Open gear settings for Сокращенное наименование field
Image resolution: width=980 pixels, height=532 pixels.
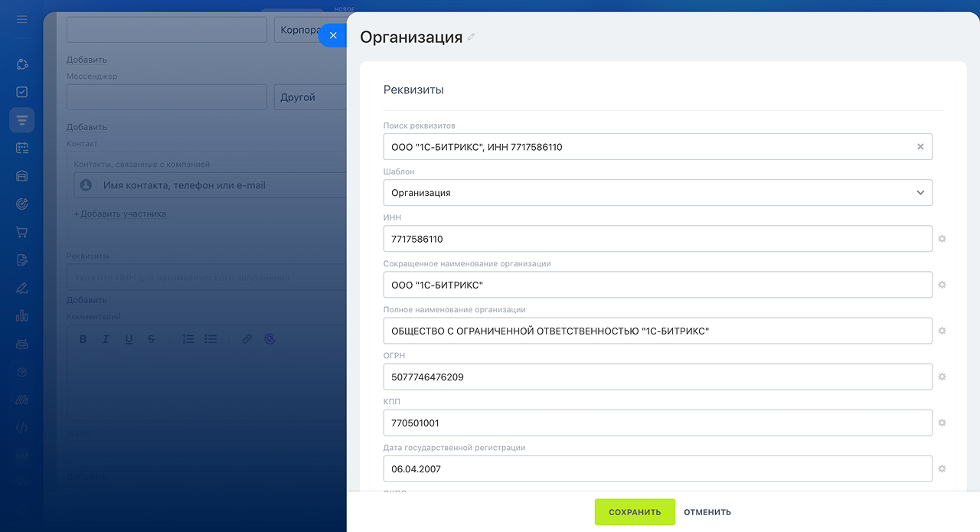(942, 285)
